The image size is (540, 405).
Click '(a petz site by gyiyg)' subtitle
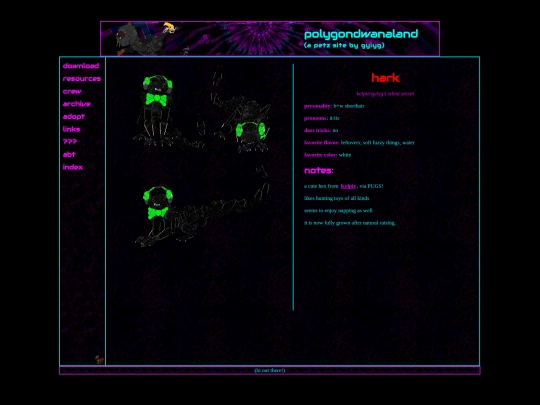[344, 45]
